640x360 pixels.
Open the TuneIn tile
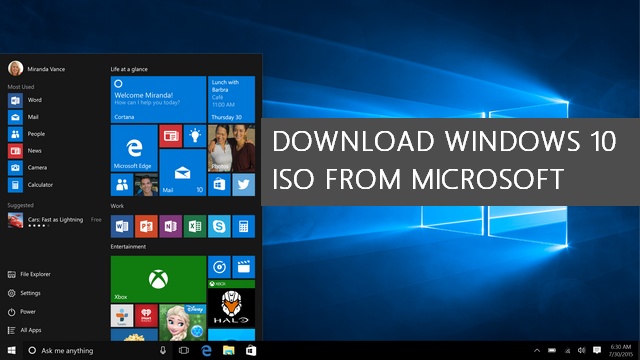tap(122, 316)
